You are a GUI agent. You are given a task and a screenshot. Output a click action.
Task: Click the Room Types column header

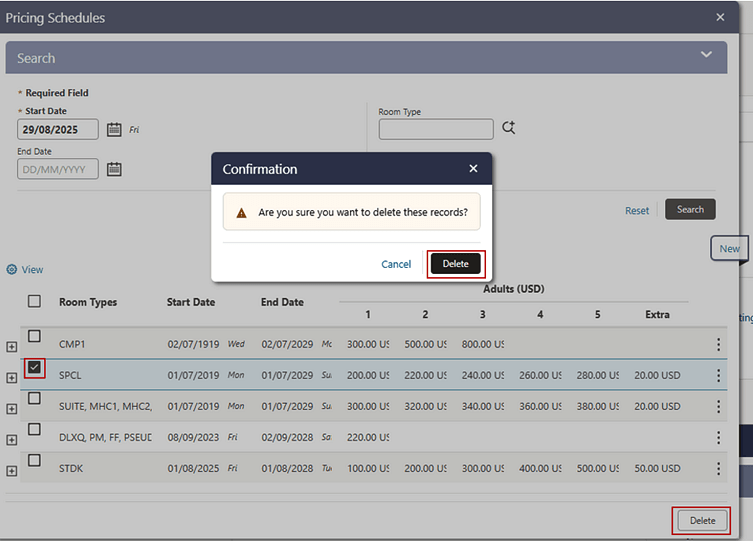point(88,302)
